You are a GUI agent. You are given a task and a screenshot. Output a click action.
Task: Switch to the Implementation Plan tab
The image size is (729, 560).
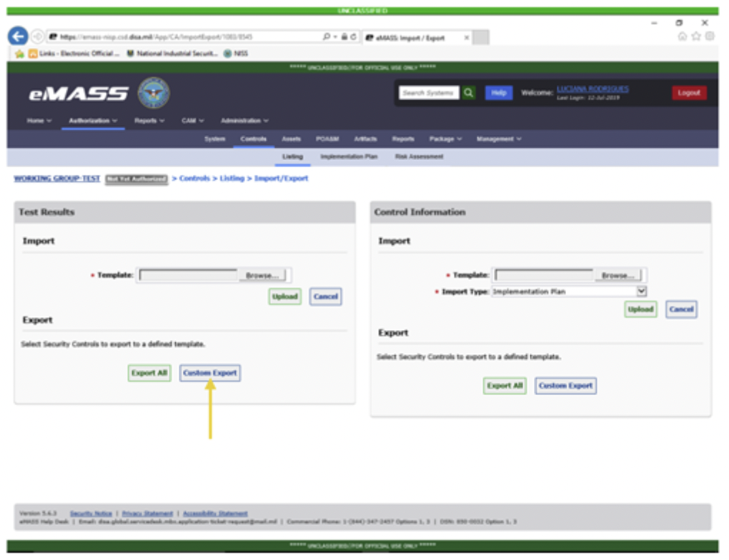tap(349, 156)
